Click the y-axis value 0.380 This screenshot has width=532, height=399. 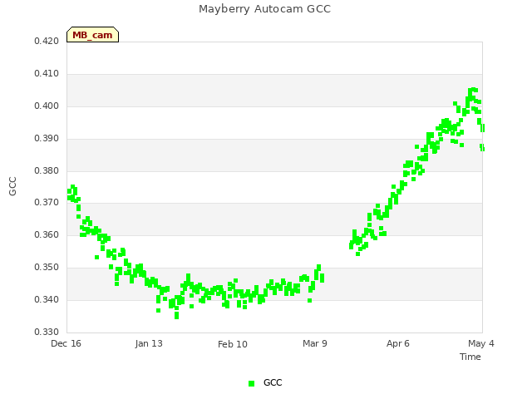[47, 170]
